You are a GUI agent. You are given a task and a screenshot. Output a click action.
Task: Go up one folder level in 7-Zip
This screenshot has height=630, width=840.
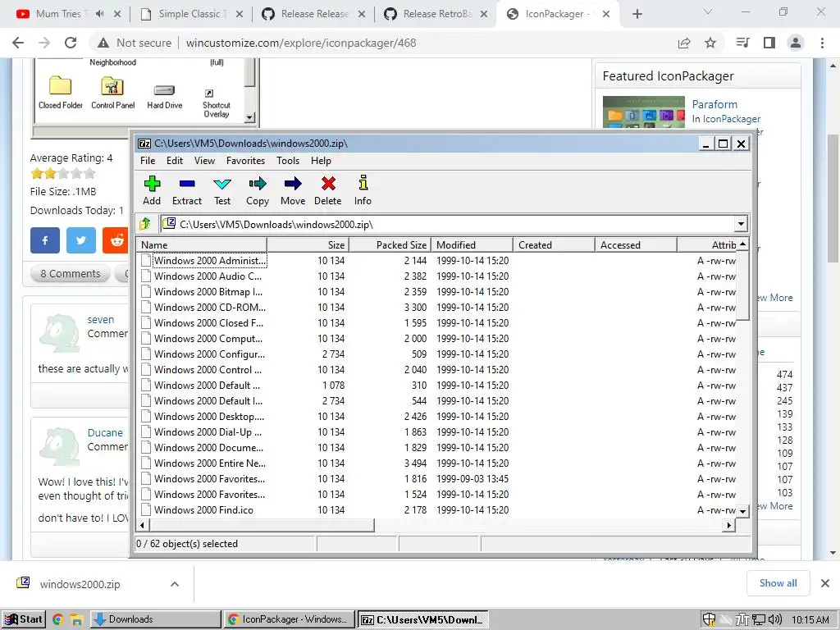coord(146,224)
